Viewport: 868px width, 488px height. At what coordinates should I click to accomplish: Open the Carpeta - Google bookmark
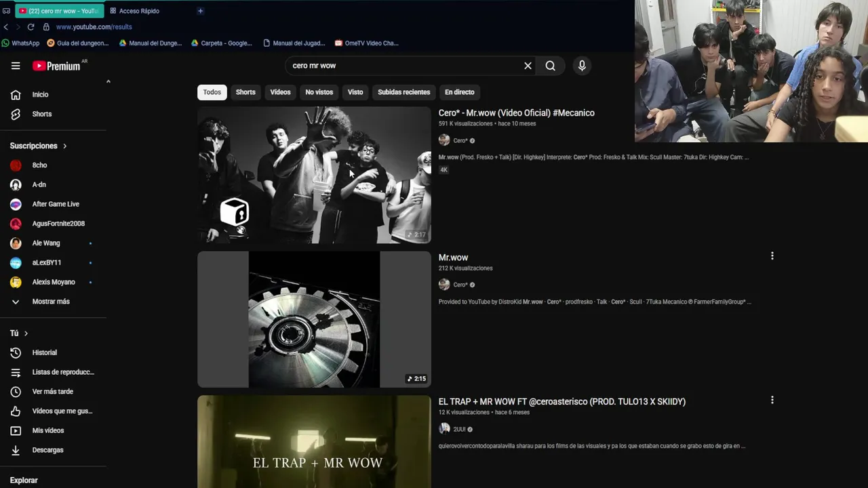pyautogui.click(x=221, y=43)
